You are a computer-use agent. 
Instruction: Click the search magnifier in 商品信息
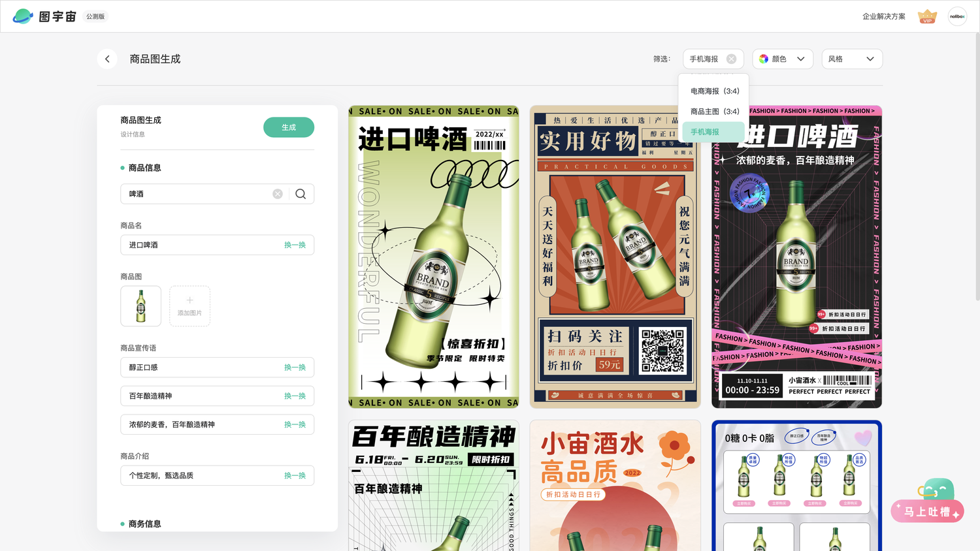[301, 194]
